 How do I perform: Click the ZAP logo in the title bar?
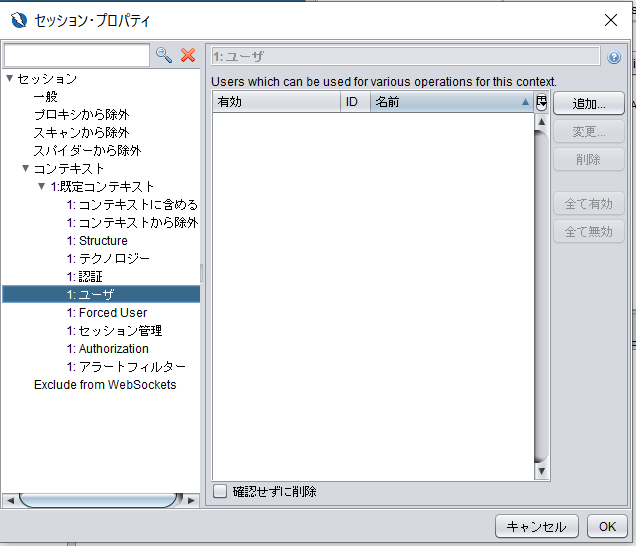click(19, 20)
